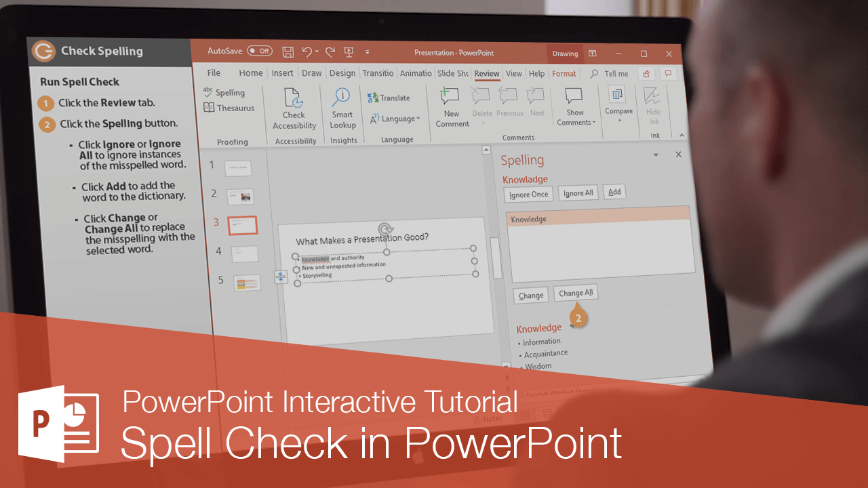Insert a New Comment
The image size is (868, 488).
[451, 106]
